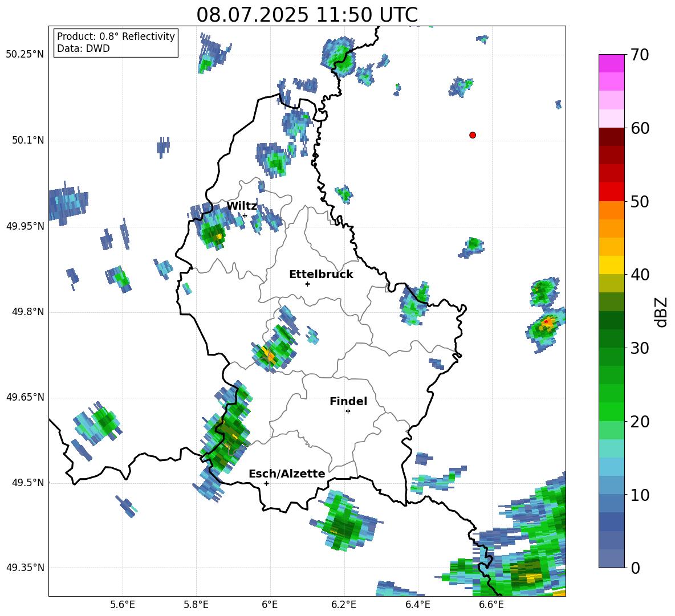Pick the yellow colorbar segment at 40
The image size is (675, 616).
click(611, 266)
